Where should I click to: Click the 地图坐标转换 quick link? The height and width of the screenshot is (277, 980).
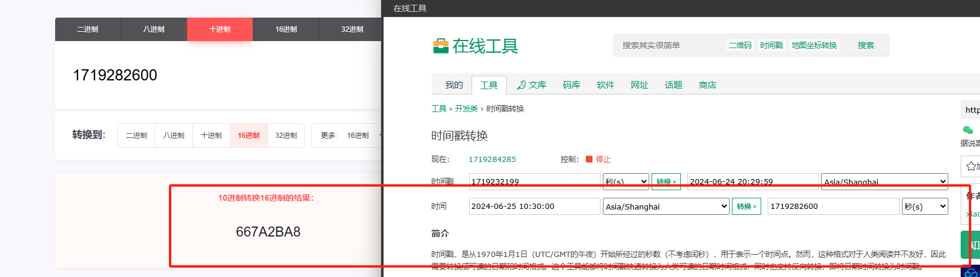click(814, 45)
